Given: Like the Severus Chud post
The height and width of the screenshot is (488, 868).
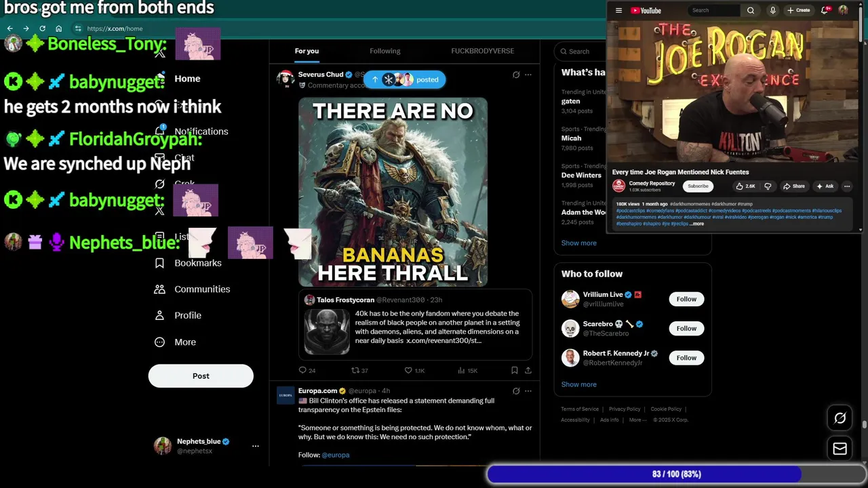Looking at the screenshot, I should pyautogui.click(x=414, y=370).
